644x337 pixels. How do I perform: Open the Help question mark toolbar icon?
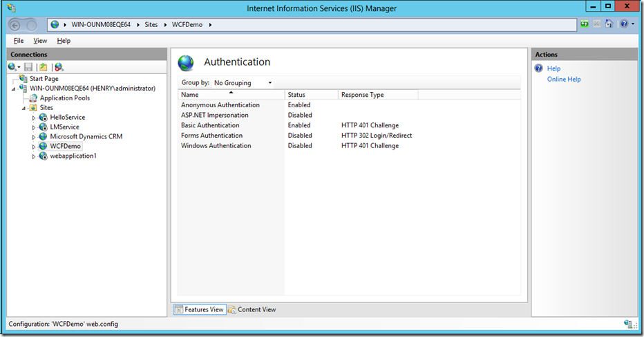(x=624, y=24)
